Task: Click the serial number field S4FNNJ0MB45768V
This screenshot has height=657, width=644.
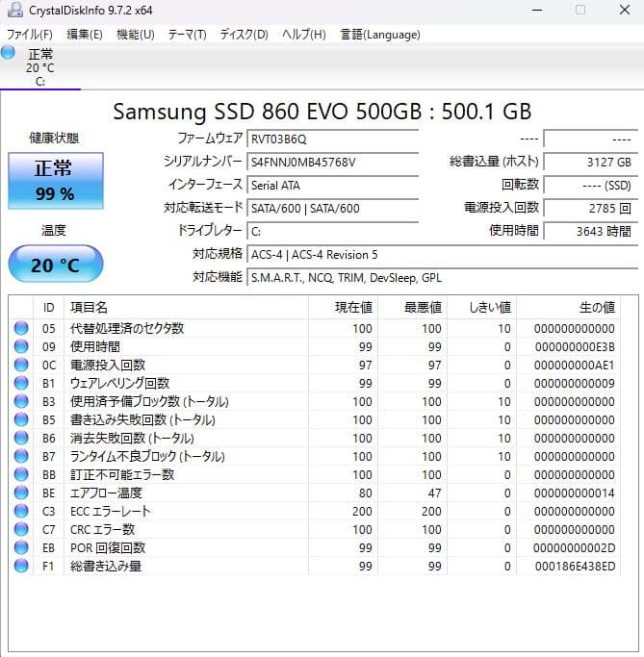Action: click(x=333, y=162)
